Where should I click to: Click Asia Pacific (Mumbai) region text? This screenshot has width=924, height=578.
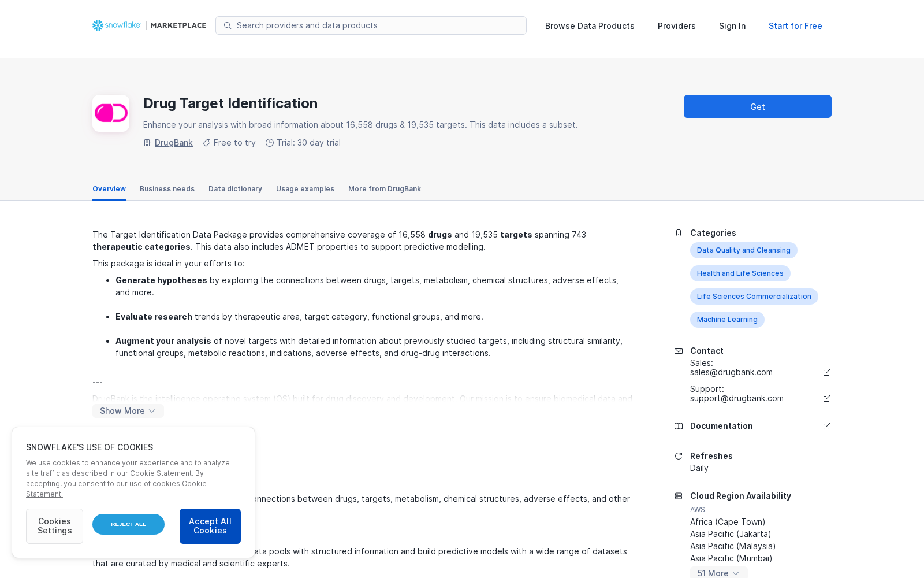coord(731,558)
